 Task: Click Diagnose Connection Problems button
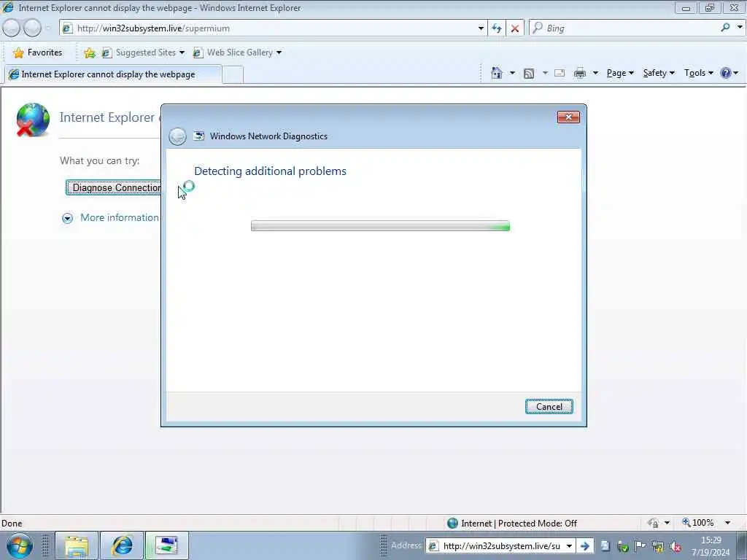(113, 187)
